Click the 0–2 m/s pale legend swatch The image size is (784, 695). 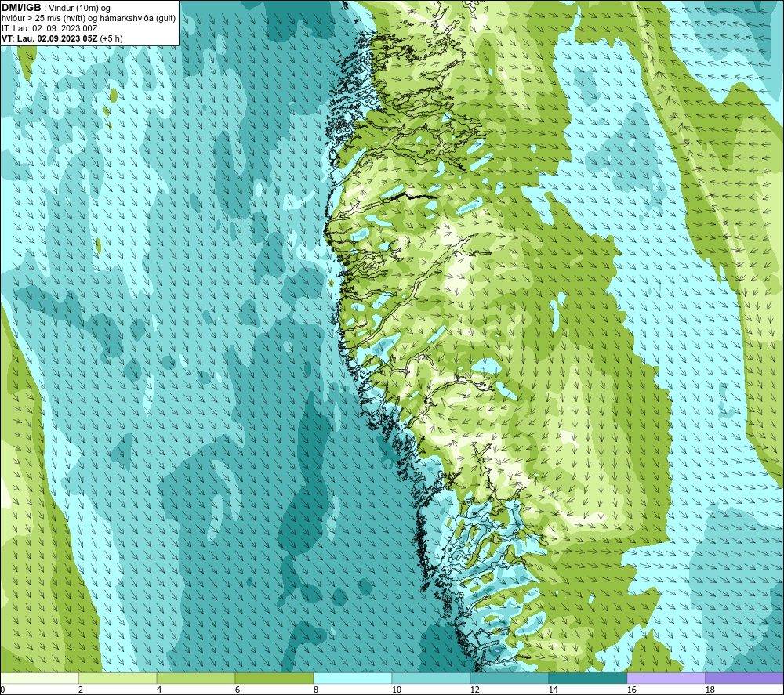[x=39, y=678]
